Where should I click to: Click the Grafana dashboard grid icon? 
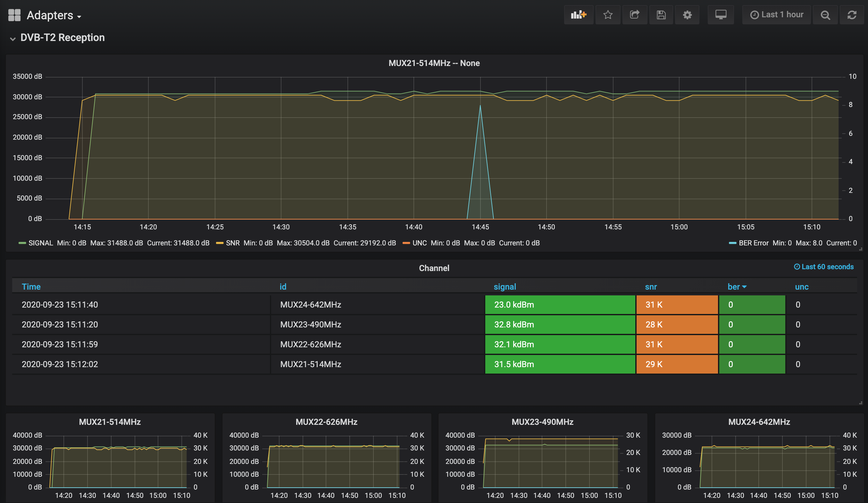[14, 15]
